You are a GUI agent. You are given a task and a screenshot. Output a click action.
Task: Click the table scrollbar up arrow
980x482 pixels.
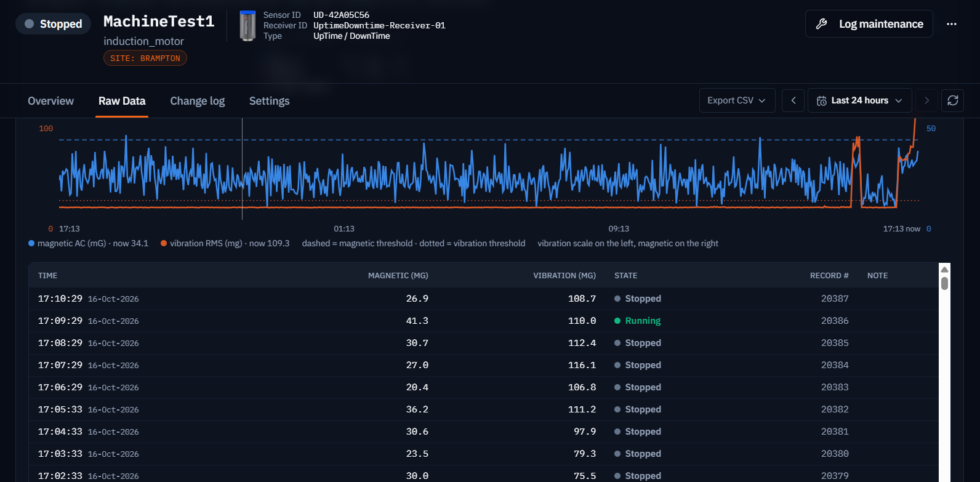coord(944,270)
